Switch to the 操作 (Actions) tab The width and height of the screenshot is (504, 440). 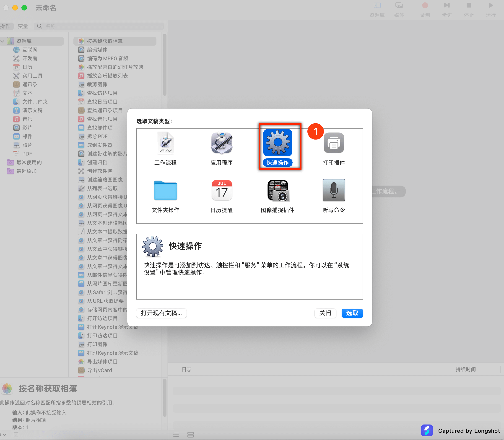[x=5, y=26]
